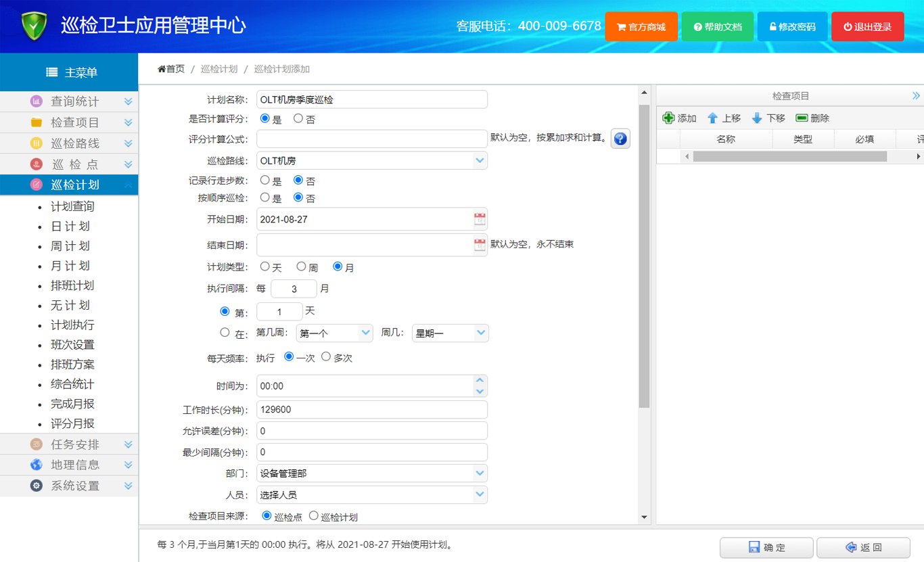Collapse the check items panel with double-arrow
Screen dimensions: 924x562
tap(916, 96)
